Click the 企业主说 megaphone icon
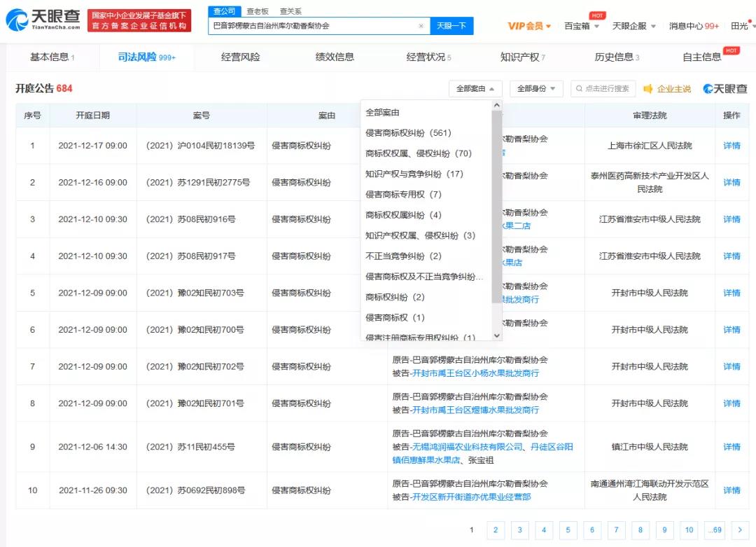 pyautogui.click(x=648, y=89)
